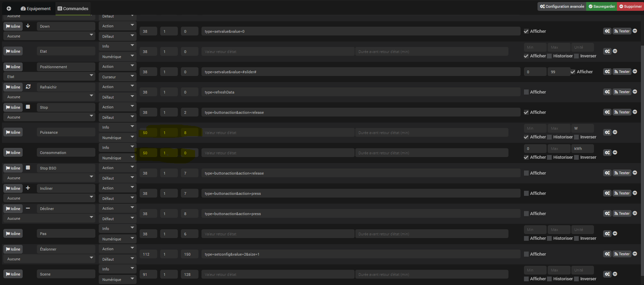Screen dimensions: 644x285
Task: Remove the Incliner command with minus icon
Action: (x=635, y=193)
